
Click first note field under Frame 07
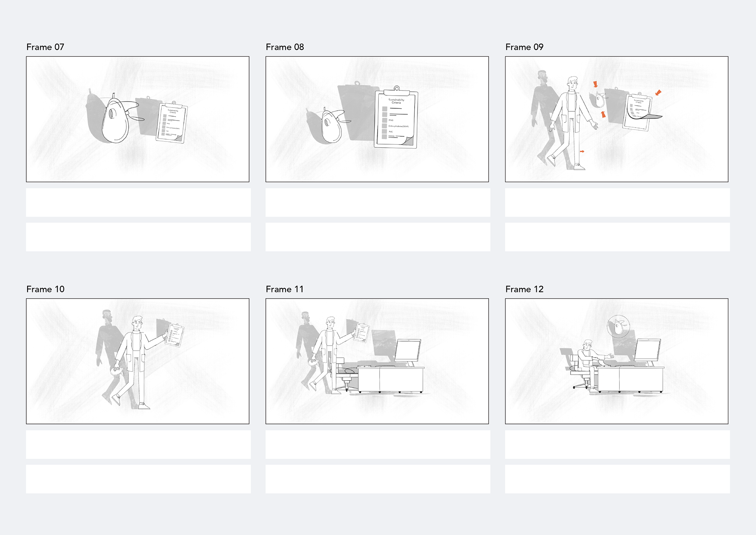coord(138,202)
